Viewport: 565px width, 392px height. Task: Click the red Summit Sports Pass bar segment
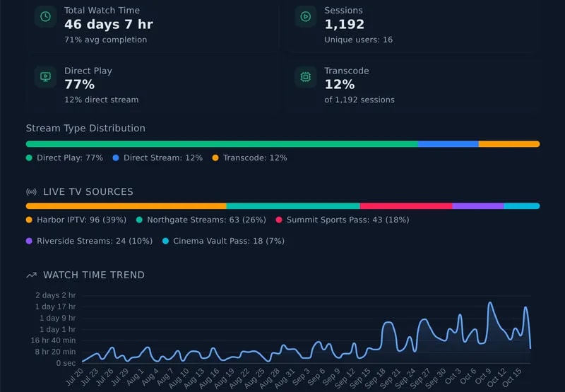(x=406, y=206)
